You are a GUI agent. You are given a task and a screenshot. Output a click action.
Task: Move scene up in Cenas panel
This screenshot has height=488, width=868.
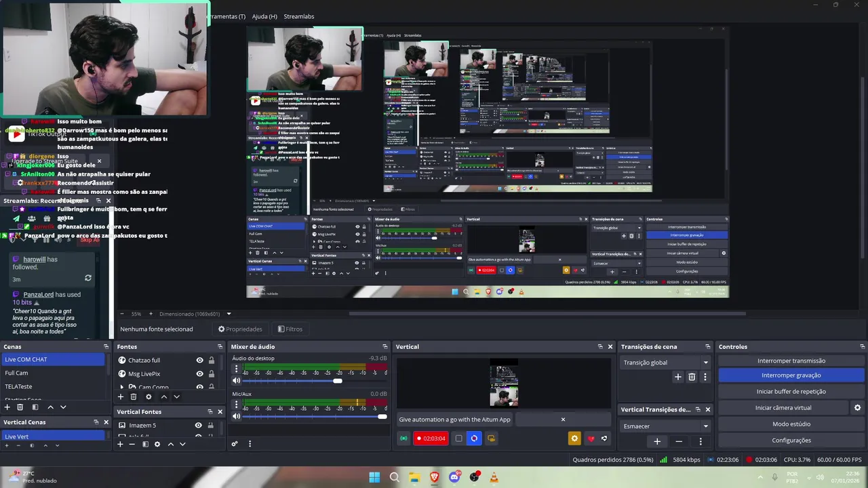[x=50, y=407]
